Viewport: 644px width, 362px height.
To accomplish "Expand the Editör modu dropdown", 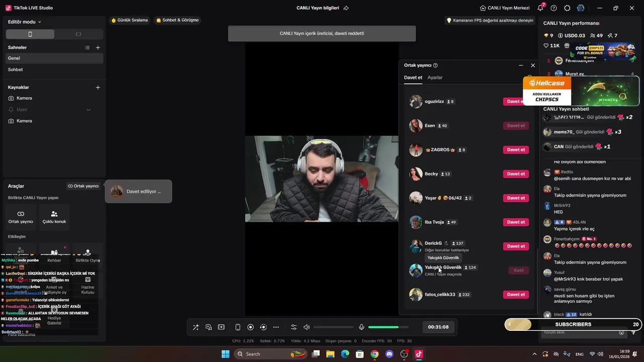I will (25, 22).
